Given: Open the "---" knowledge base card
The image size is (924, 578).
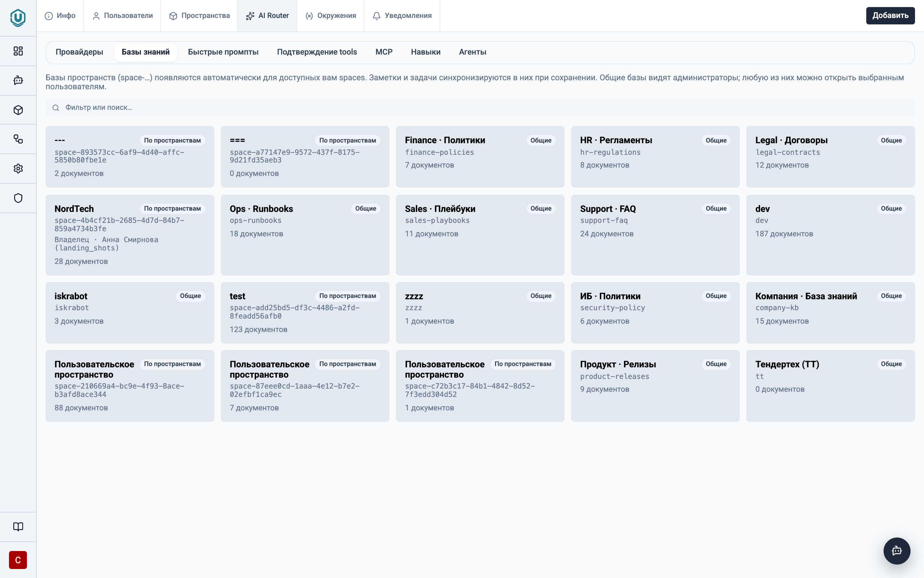Looking at the screenshot, I should pyautogui.click(x=130, y=157).
